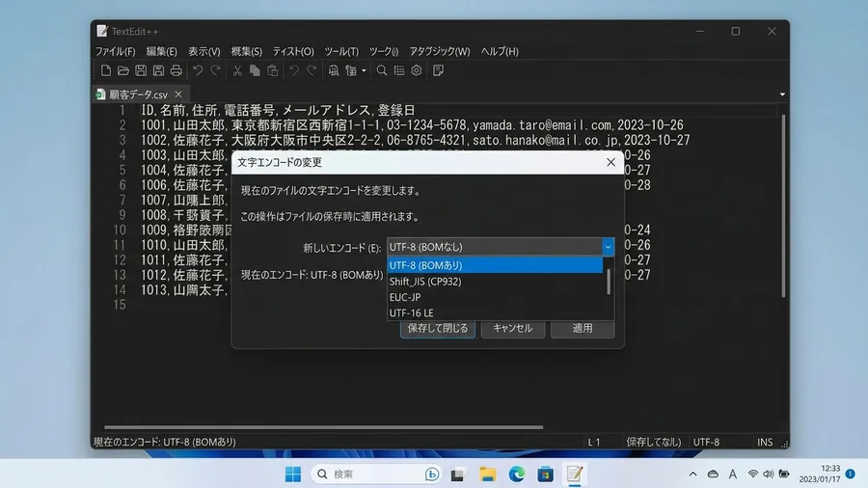Click the status bar text 現在のエンコード: UTF-8 (BOMあり)
868x488 pixels.
[x=164, y=442]
